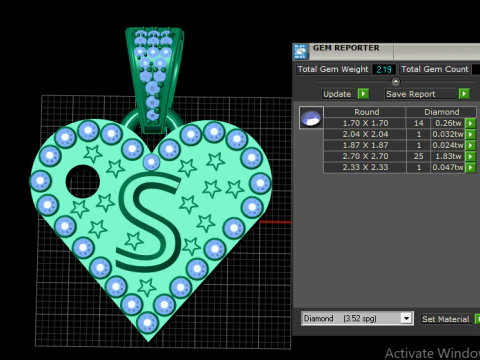
Task: Select the 2.33 X 2.33 size cell
Action: (365, 167)
